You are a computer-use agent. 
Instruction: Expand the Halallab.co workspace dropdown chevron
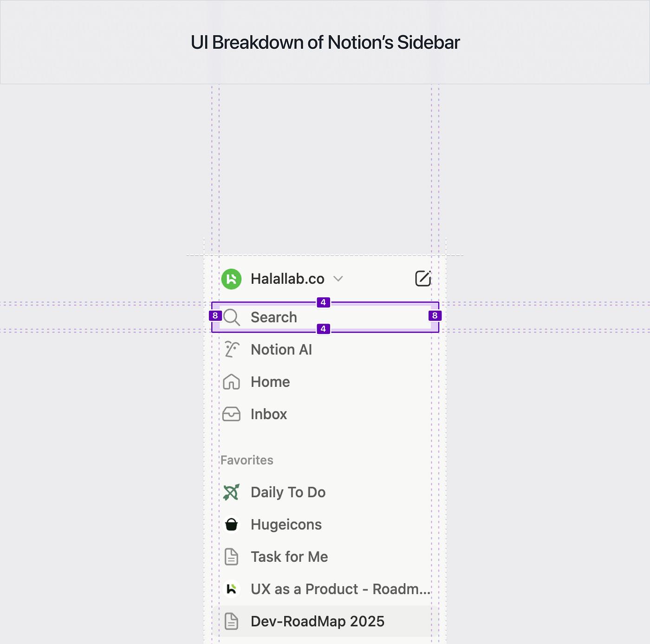(338, 279)
